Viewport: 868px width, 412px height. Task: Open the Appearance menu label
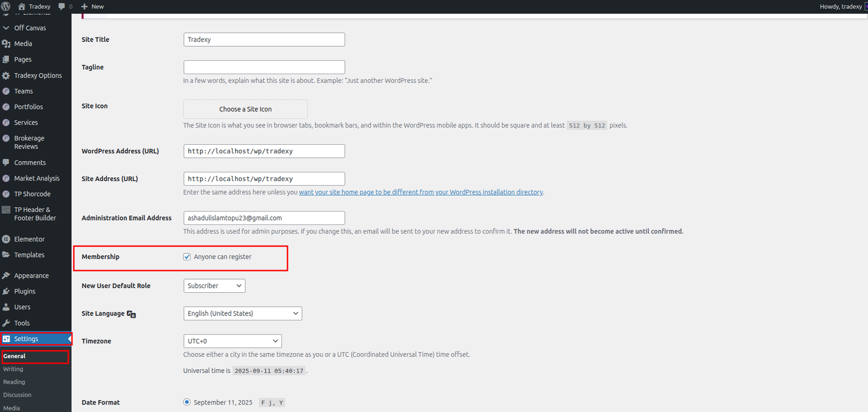point(31,276)
